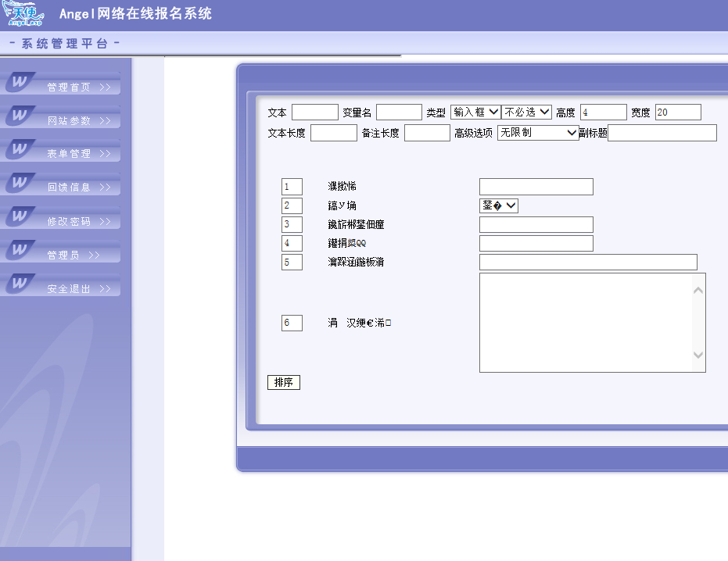The width and height of the screenshot is (728, 561).
Task: Click the 排序 button
Action: coord(284,382)
